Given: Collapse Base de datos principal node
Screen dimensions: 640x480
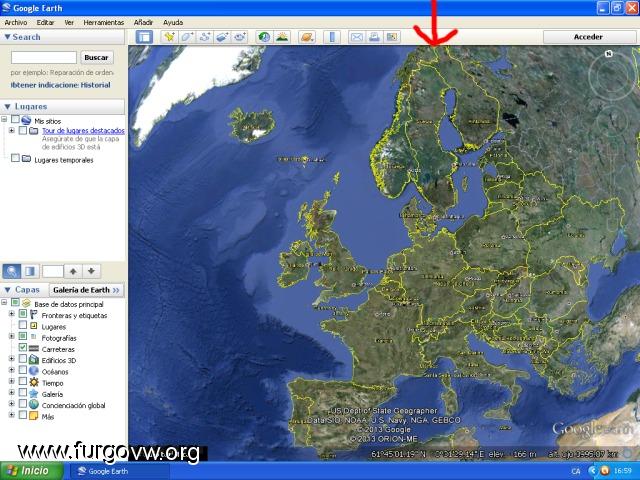Looking at the screenshot, I should pos(4,302).
